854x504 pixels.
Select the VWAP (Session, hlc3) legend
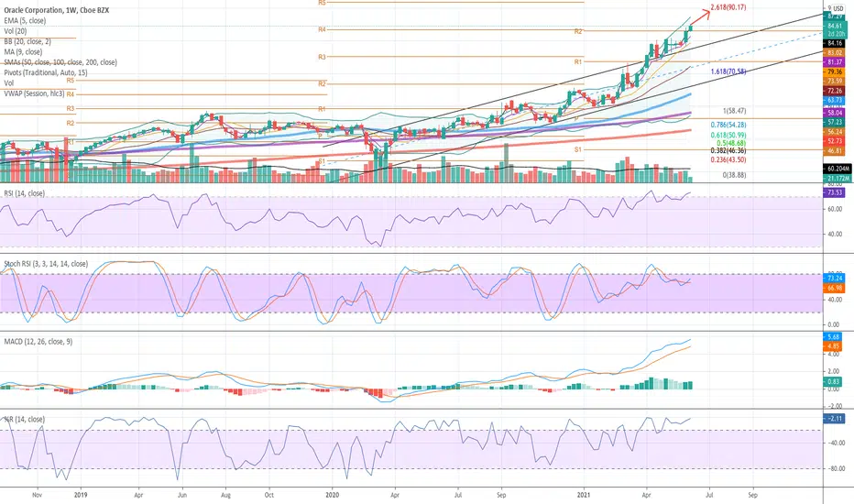(x=34, y=93)
